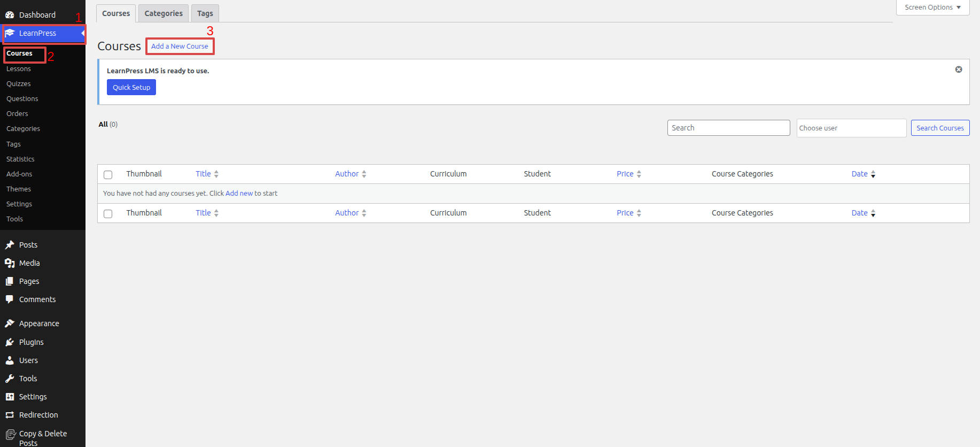Screen dimensions: 980x447
Task: Open Quizzes in the LearnPress submenu
Action: click(19, 84)
